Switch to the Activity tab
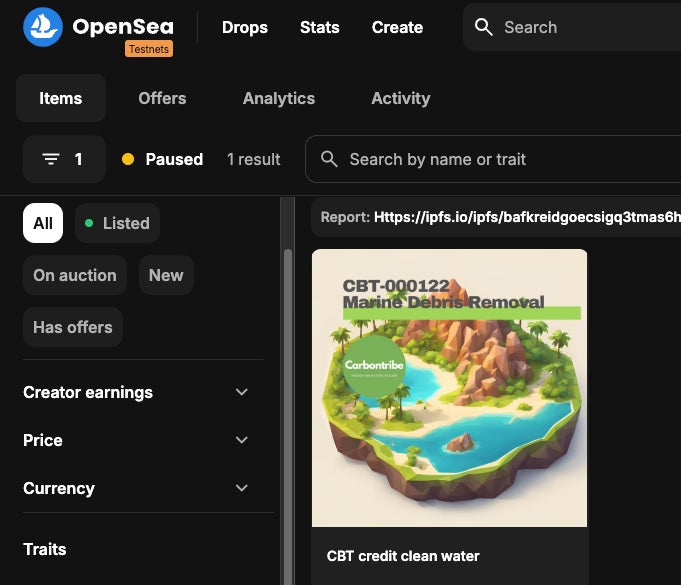The width and height of the screenshot is (681, 585). point(400,98)
